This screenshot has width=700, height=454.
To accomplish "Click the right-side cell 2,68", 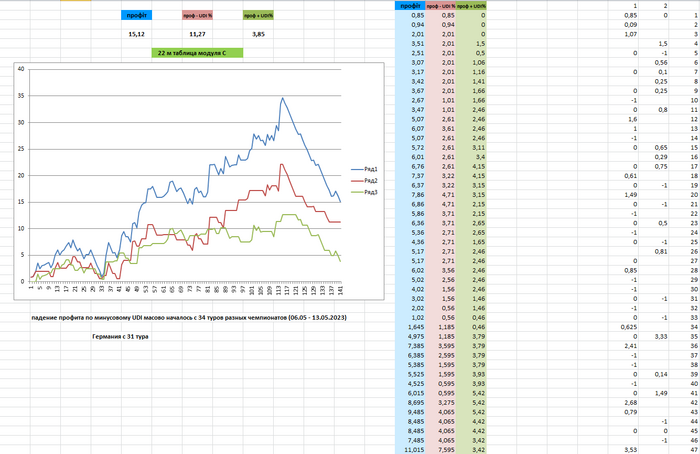I will click(x=623, y=402).
